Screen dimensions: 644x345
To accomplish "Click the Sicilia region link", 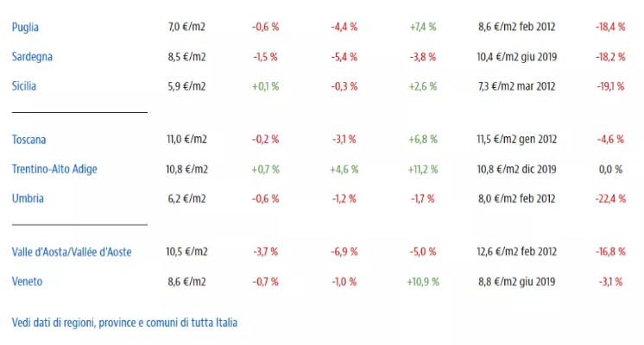I will pyautogui.click(x=24, y=86).
